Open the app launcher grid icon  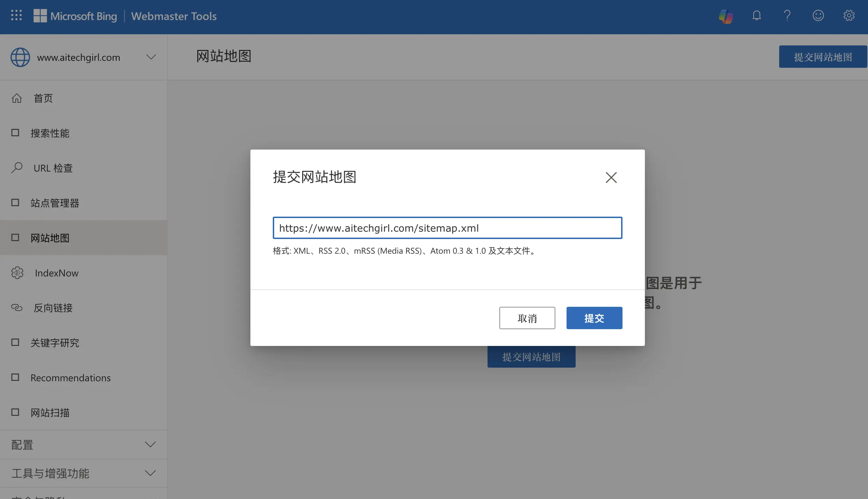point(16,15)
